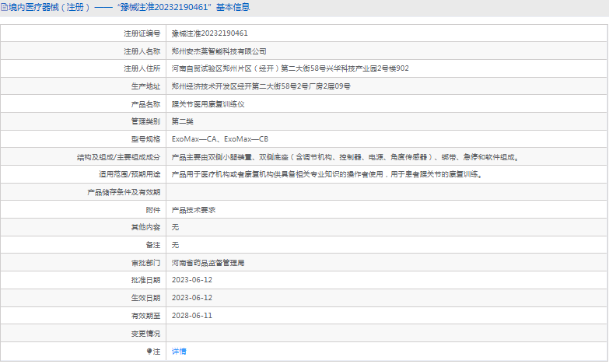
Task: Click the 型号规格 label cell
Action: click(83, 139)
